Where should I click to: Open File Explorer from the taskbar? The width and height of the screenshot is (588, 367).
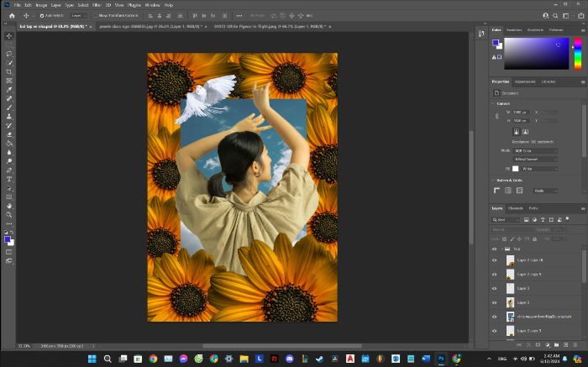[244, 359]
